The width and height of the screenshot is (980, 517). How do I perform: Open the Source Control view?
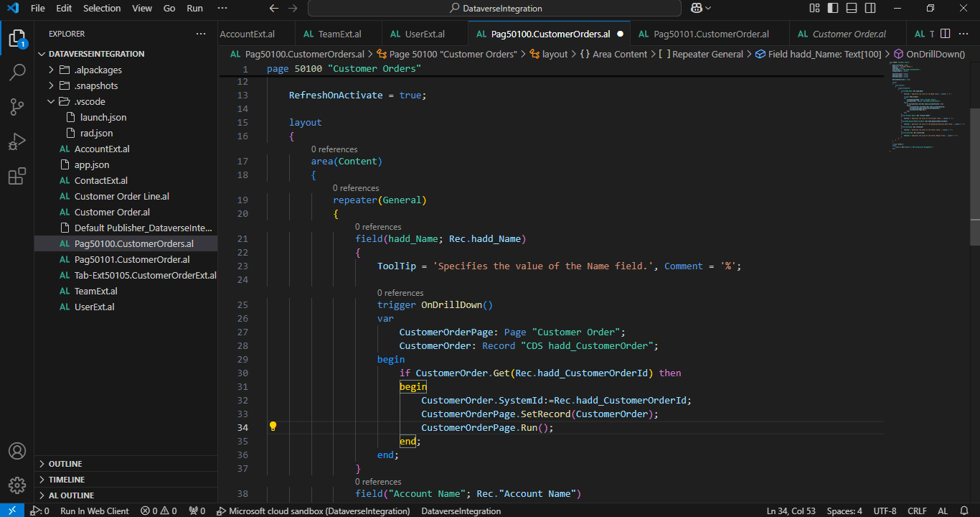17,107
